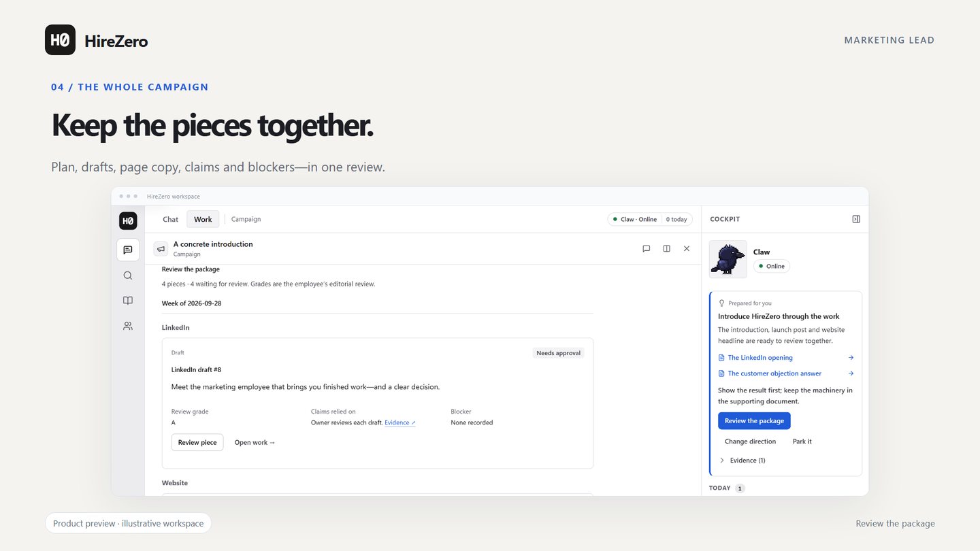This screenshot has height=551, width=980.
Task: Click the HireZero slide logo mark
Action: (60, 40)
